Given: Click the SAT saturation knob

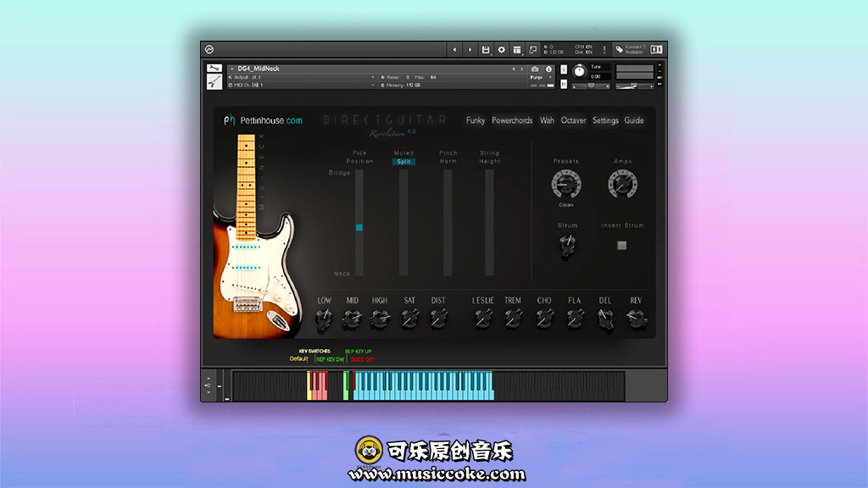Looking at the screenshot, I should 409,319.
